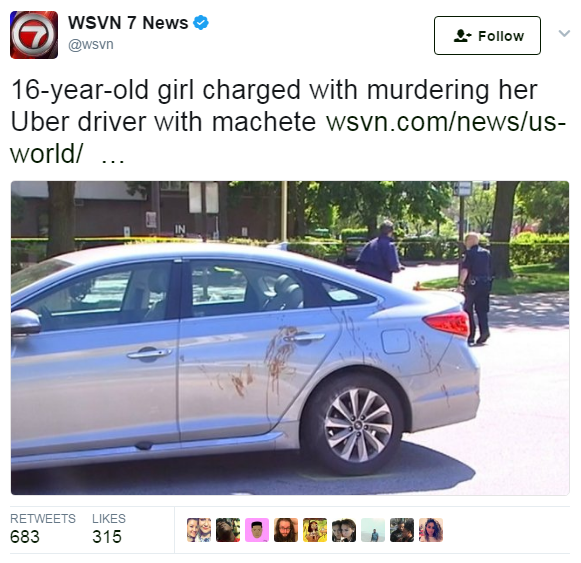Click the blue verified badge
Screen dimensions: 581x563
click(201, 23)
